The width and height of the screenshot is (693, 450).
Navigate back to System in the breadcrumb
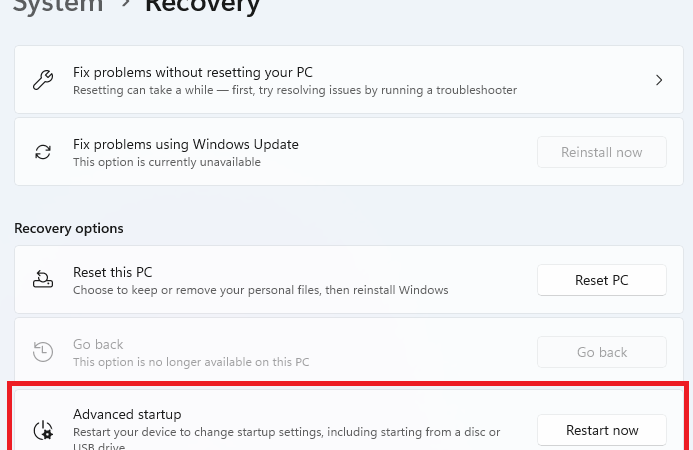click(x=58, y=5)
